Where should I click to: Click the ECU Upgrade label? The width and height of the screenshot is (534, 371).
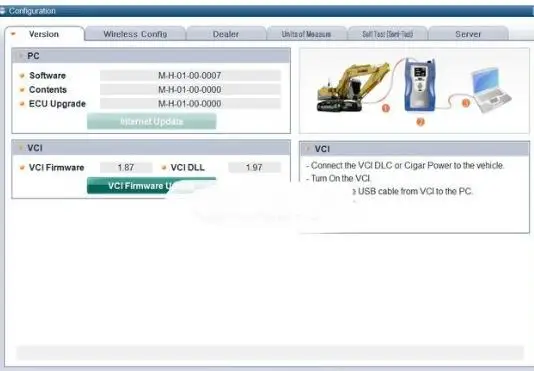(57, 104)
